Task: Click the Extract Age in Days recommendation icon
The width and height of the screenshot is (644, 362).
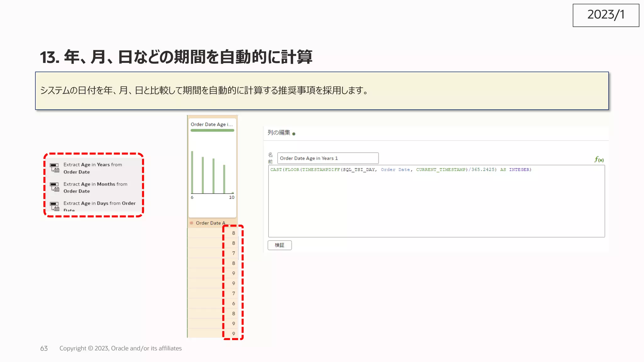Action: (55, 206)
